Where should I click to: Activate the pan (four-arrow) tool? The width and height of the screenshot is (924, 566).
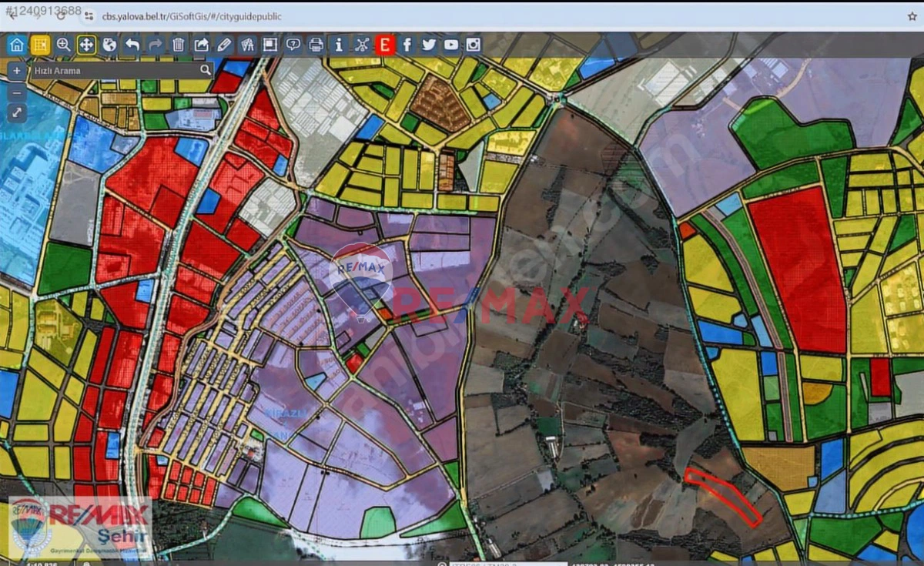pos(86,45)
